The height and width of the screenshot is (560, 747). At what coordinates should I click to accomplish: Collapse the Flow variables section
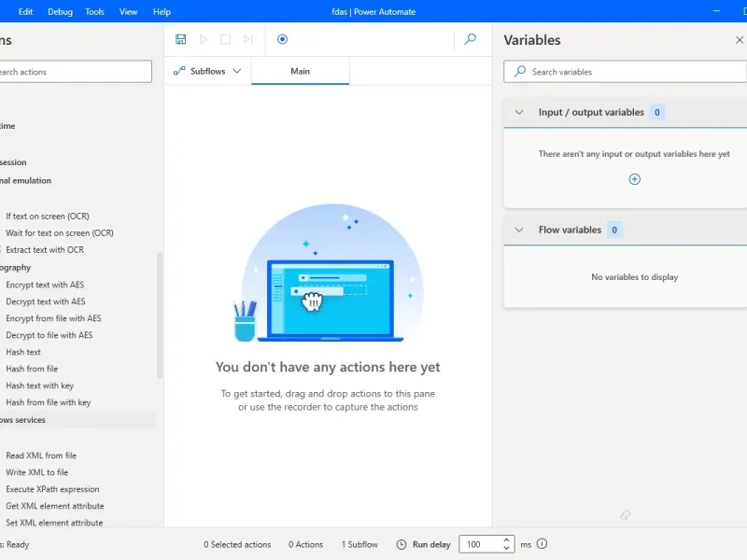click(519, 230)
